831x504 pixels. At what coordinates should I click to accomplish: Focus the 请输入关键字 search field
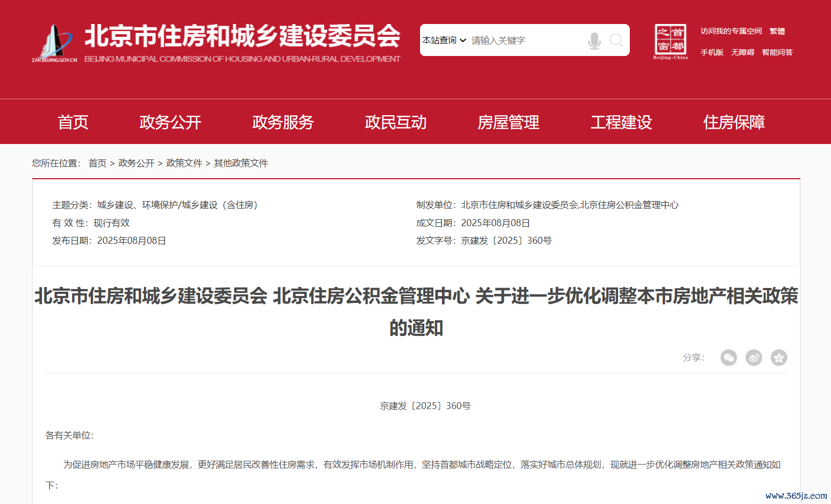point(526,41)
